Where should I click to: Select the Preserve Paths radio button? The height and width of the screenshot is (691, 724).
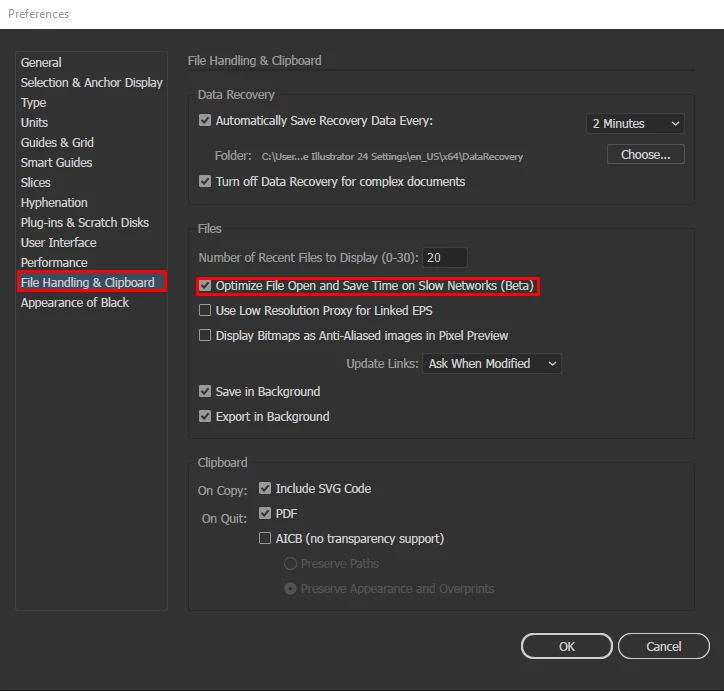290,564
